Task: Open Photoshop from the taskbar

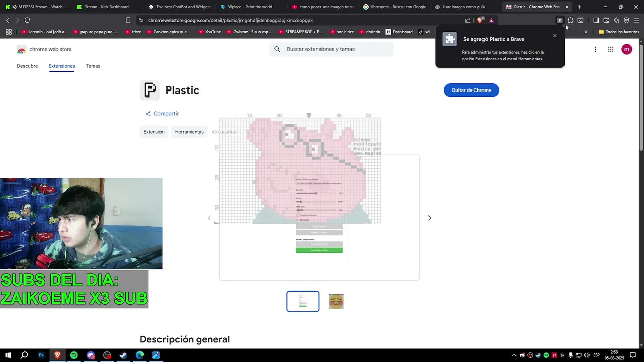Action: pos(41,355)
